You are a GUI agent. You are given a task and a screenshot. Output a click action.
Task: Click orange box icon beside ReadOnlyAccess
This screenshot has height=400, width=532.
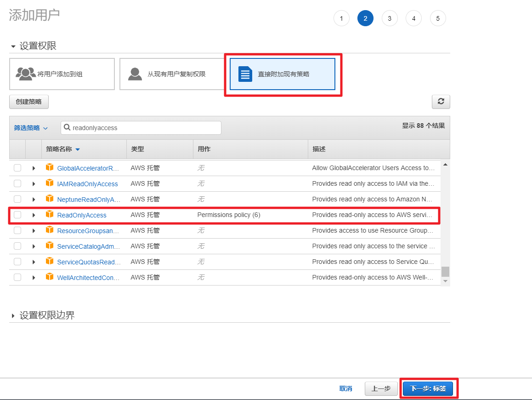click(x=50, y=215)
